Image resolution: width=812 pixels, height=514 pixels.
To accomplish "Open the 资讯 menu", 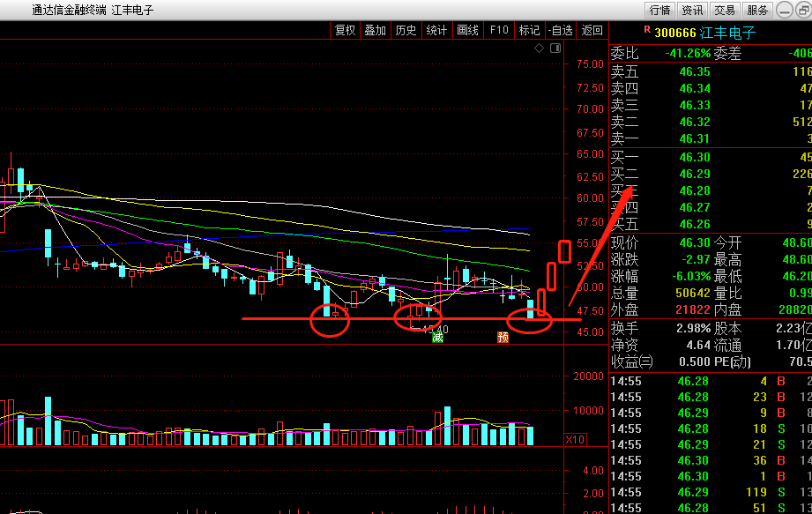I will tap(692, 10).
